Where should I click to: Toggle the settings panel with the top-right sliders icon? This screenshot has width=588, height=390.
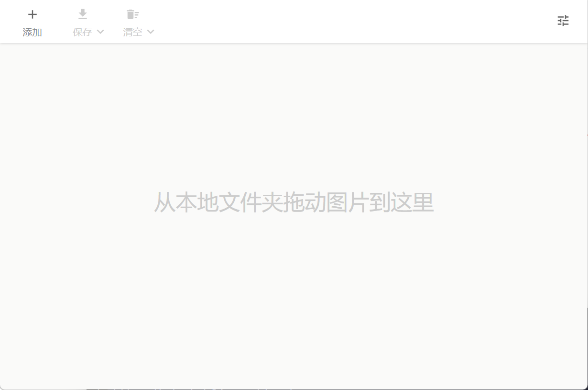pyautogui.click(x=563, y=21)
